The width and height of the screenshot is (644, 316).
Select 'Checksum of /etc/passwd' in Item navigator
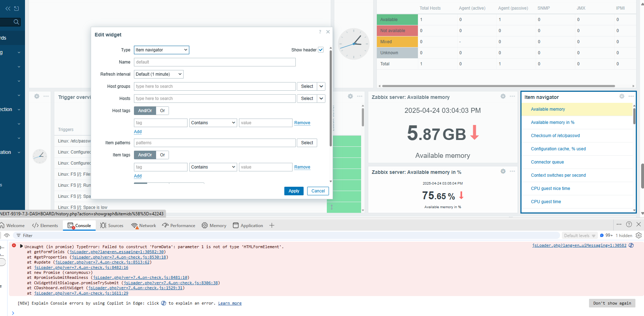555,136
